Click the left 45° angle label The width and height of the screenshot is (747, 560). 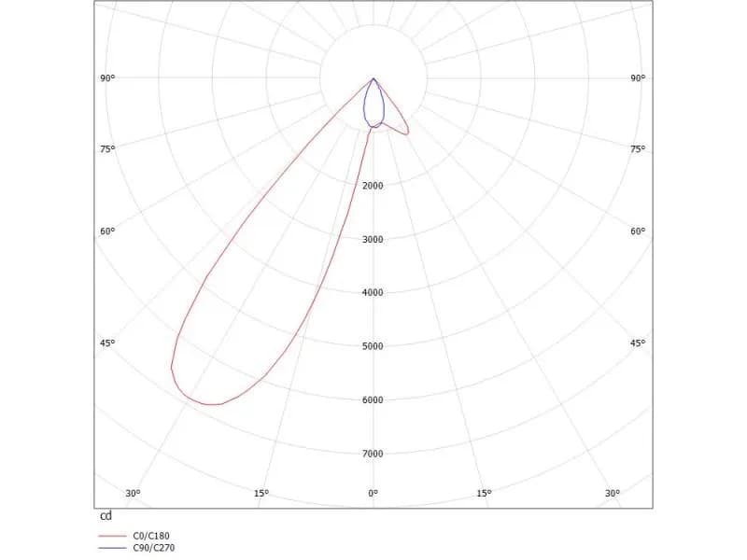coord(107,343)
